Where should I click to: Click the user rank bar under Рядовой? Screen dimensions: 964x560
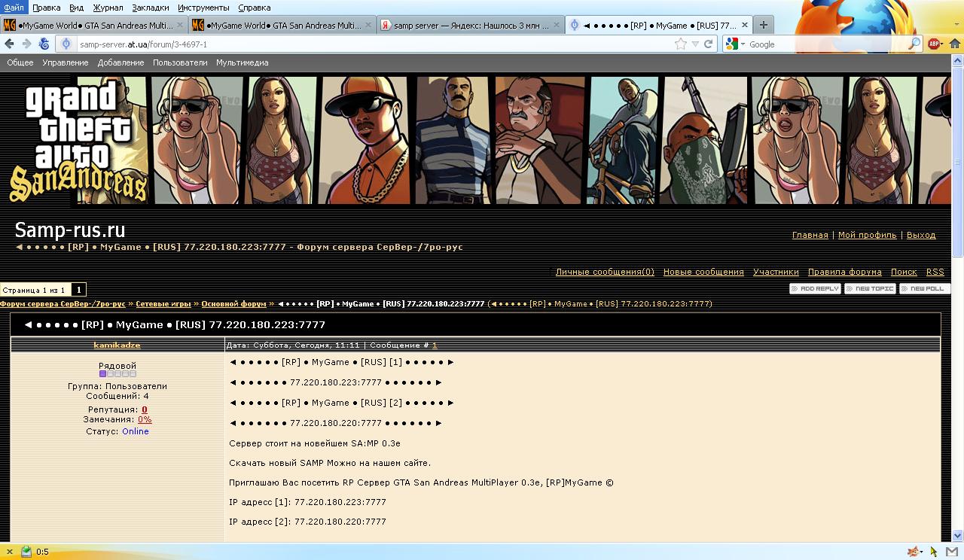pyautogui.click(x=117, y=373)
